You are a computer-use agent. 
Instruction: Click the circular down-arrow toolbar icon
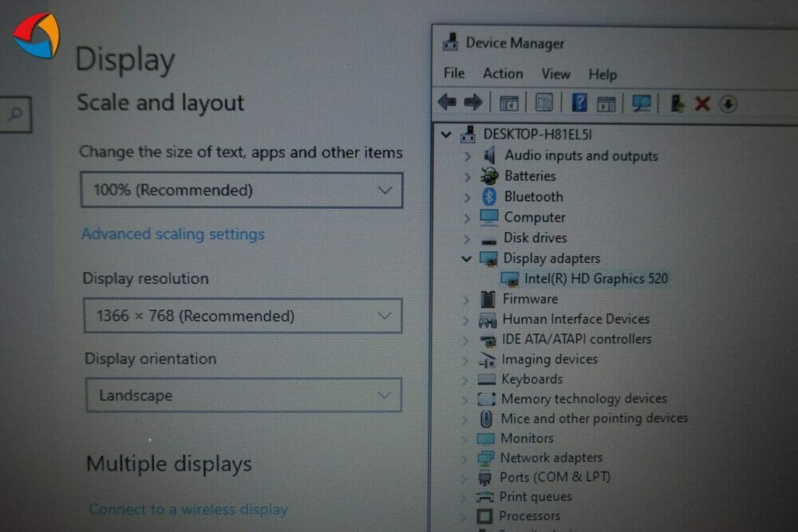[x=728, y=104]
